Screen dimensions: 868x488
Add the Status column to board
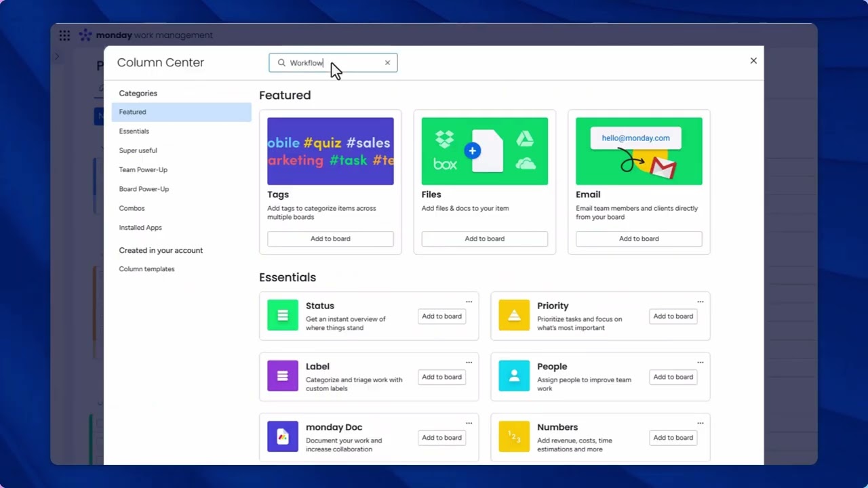[441, 317]
